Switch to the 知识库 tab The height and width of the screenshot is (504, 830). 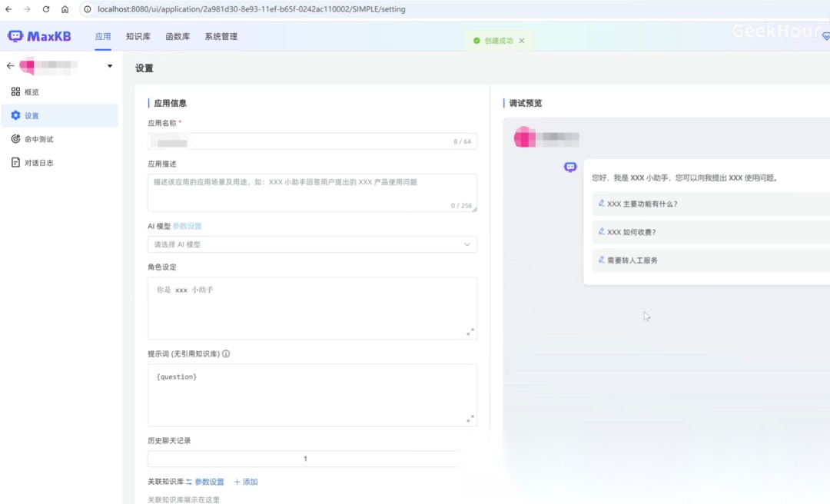tap(138, 37)
